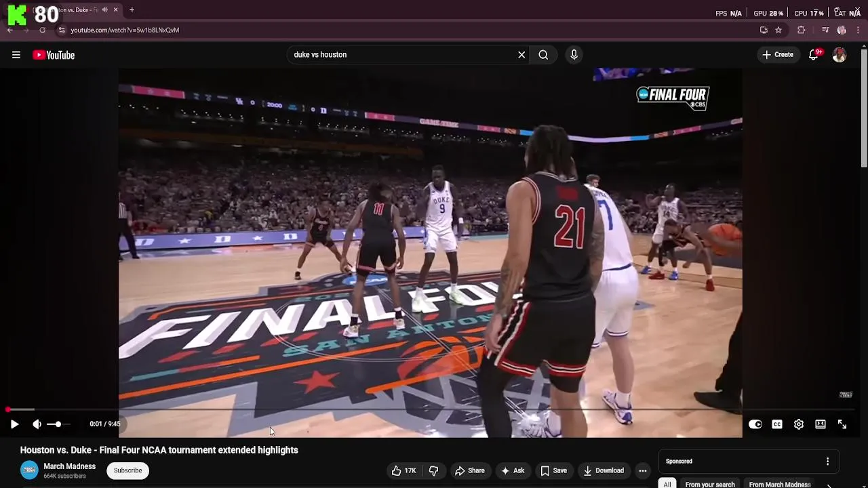Open browser profile avatar
This screenshot has height=488, width=868.
842,30
